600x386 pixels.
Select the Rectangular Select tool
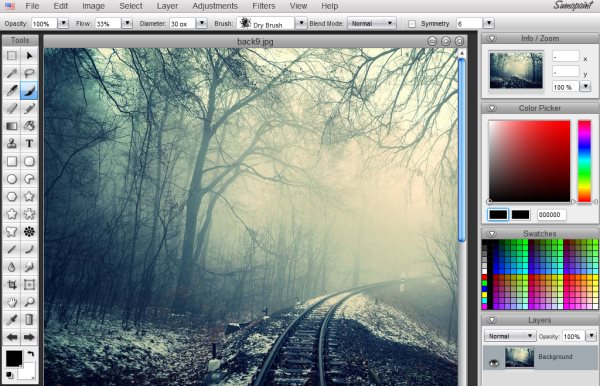point(12,56)
